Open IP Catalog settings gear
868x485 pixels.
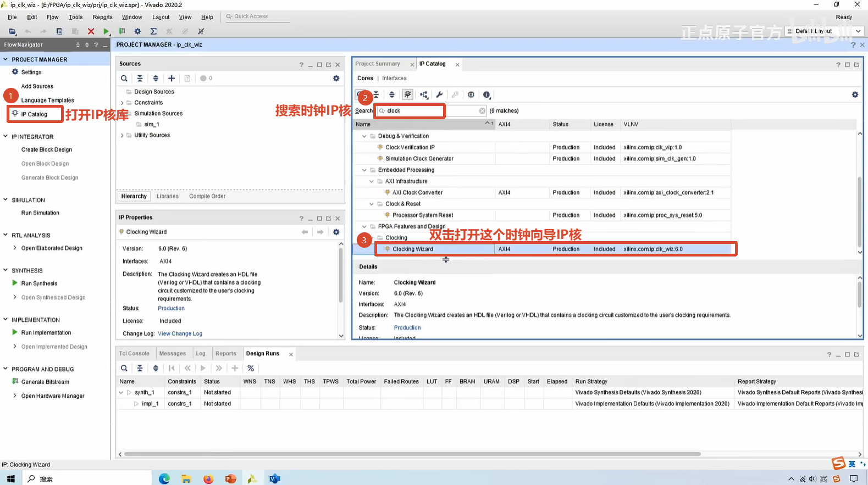tap(855, 94)
